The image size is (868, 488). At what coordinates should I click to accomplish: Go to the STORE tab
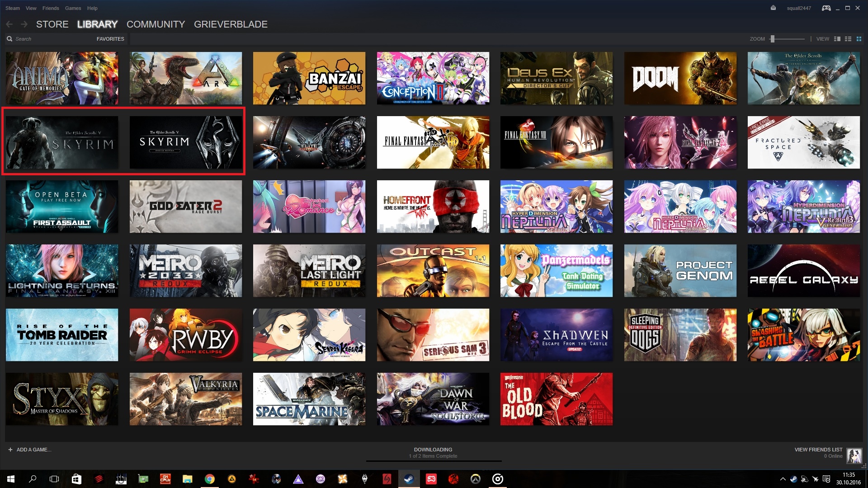click(x=52, y=24)
